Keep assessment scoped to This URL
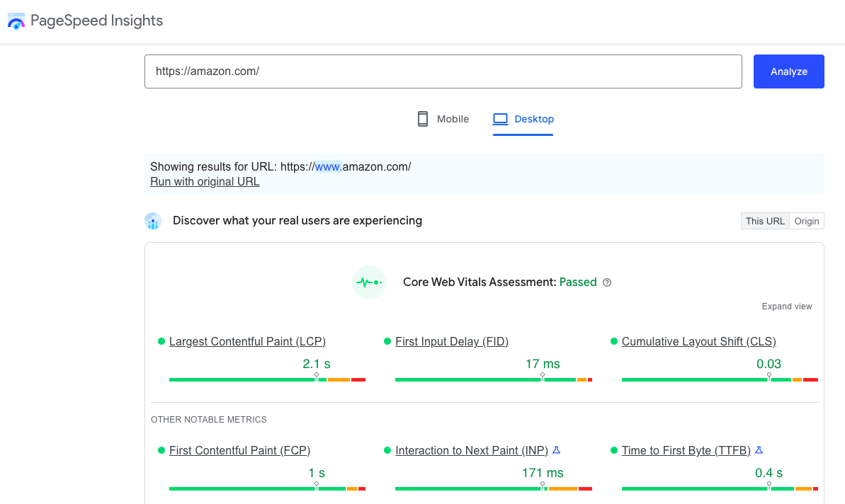Viewport: 845px width, 504px height. point(765,221)
